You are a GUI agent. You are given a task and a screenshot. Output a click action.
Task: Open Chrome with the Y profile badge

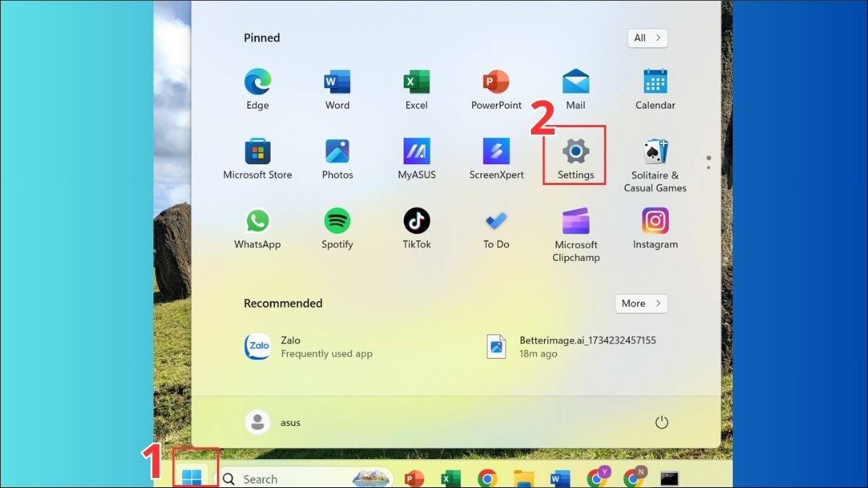[x=598, y=477]
